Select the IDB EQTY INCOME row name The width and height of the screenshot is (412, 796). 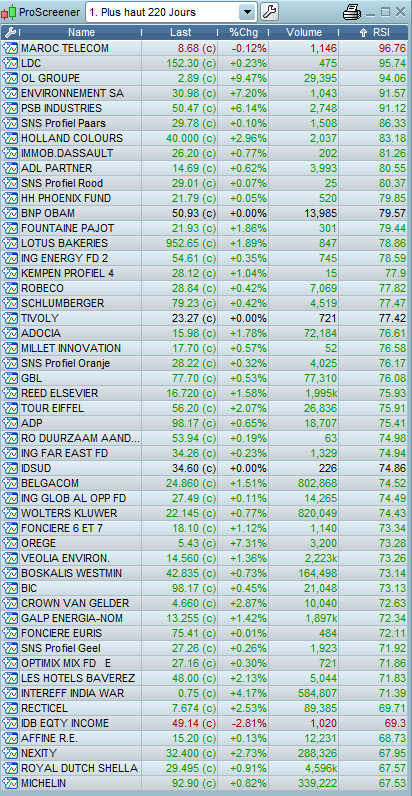pyautogui.click(x=65, y=723)
